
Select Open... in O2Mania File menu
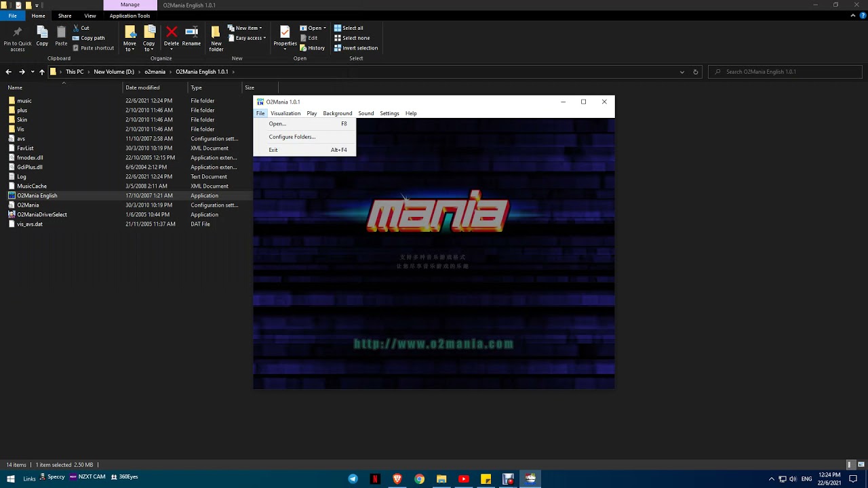coord(304,124)
